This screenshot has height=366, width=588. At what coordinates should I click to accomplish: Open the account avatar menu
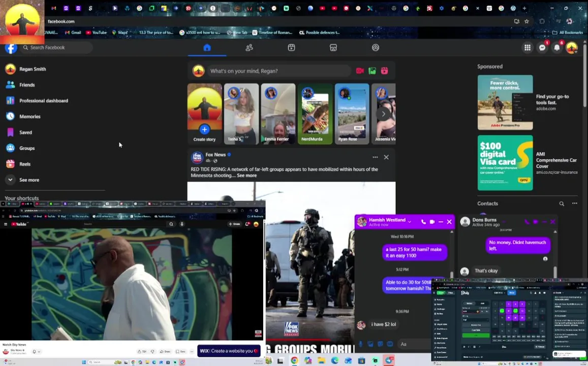click(x=572, y=48)
